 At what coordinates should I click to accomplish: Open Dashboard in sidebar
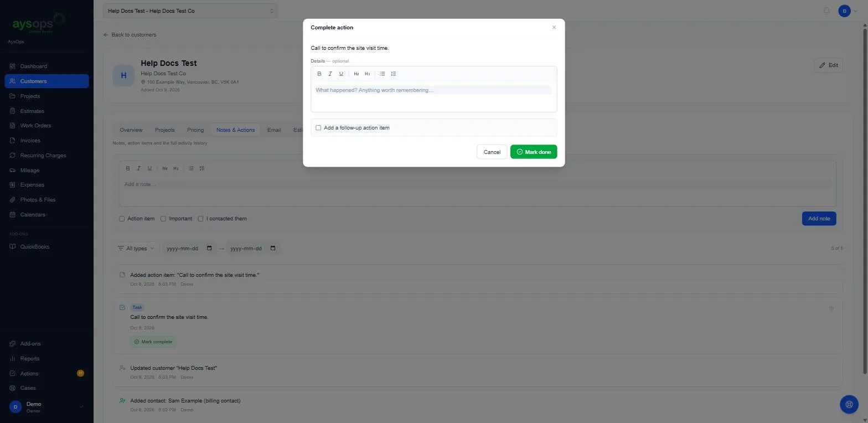pos(46,66)
